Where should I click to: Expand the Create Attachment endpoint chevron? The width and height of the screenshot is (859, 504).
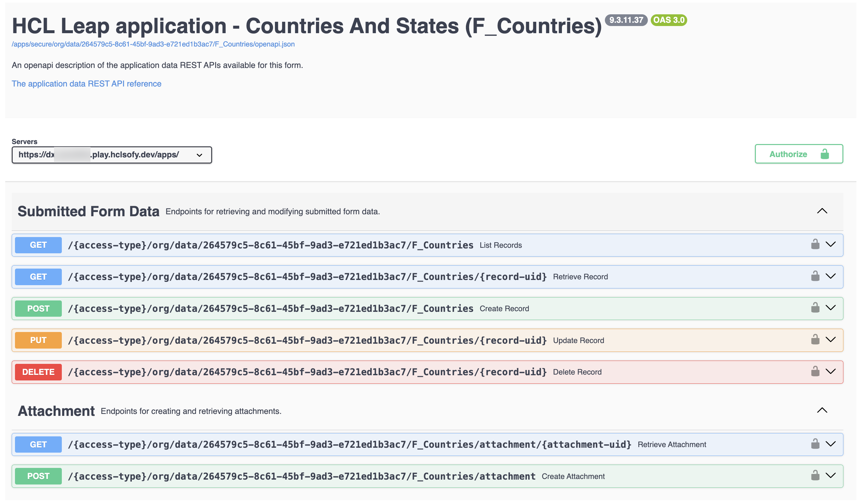[831, 476]
